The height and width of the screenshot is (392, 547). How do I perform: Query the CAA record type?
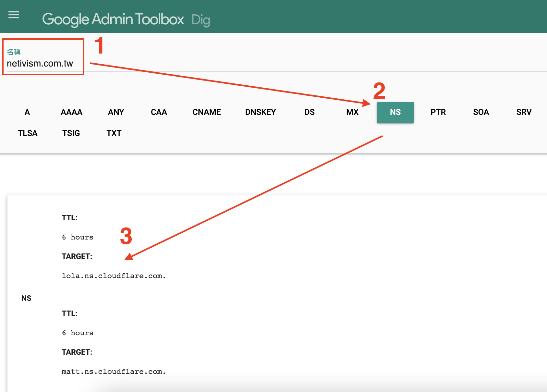pyautogui.click(x=159, y=112)
